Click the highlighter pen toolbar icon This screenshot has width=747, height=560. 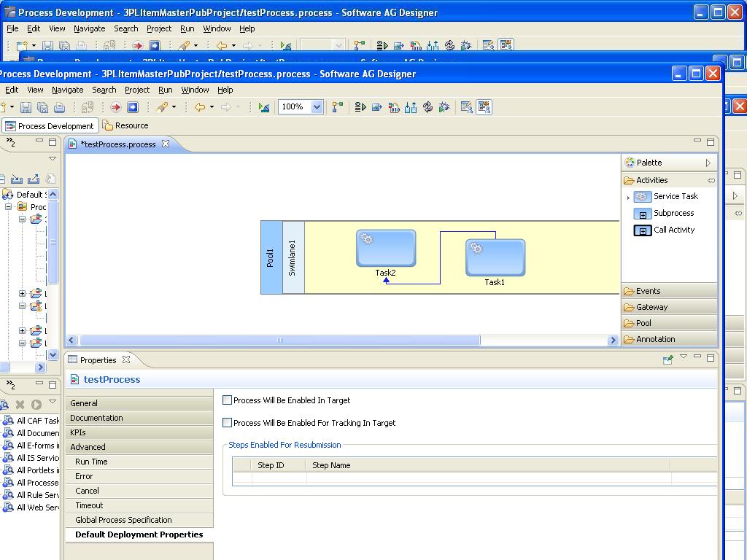click(163, 107)
